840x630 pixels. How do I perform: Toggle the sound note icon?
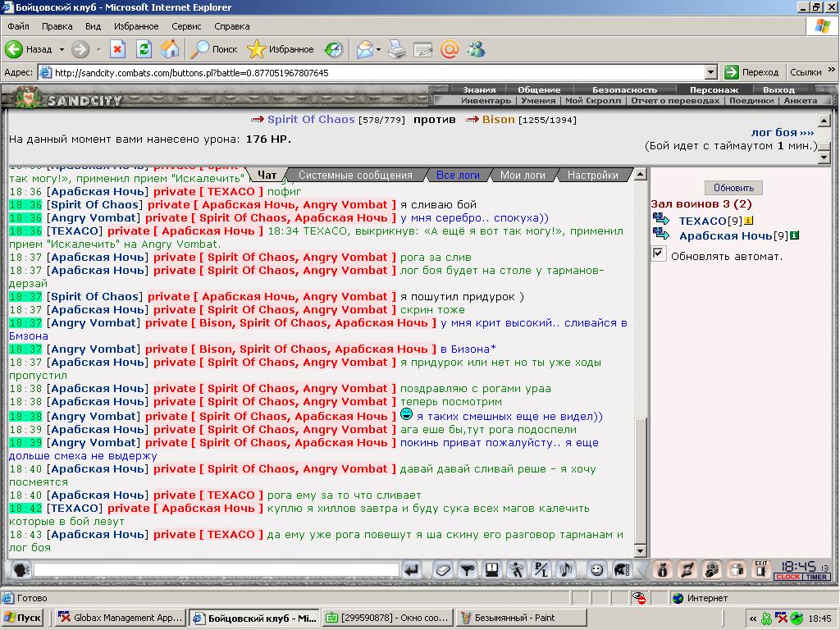pyautogui.click(x=566, y=570)
